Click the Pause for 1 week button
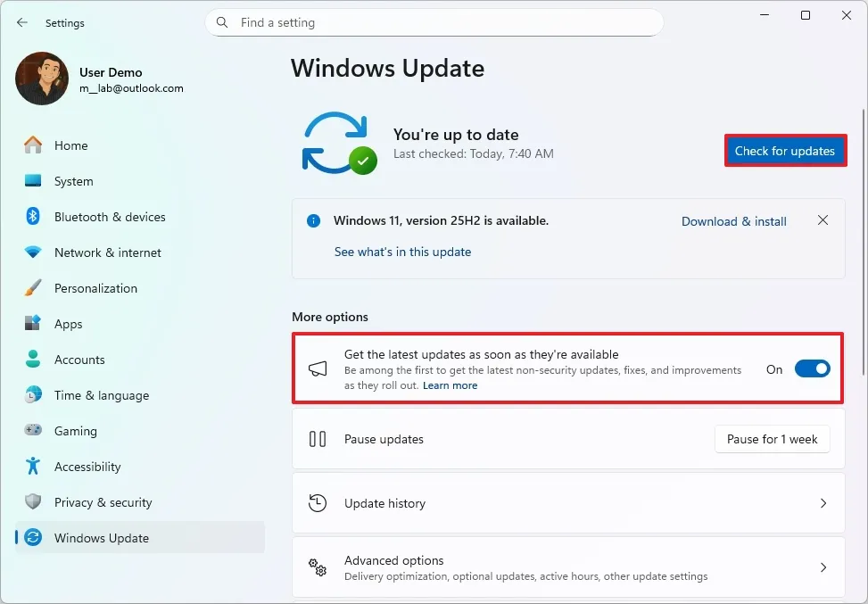The height and width of the screenshot is (604, 868). click(772, 439)
